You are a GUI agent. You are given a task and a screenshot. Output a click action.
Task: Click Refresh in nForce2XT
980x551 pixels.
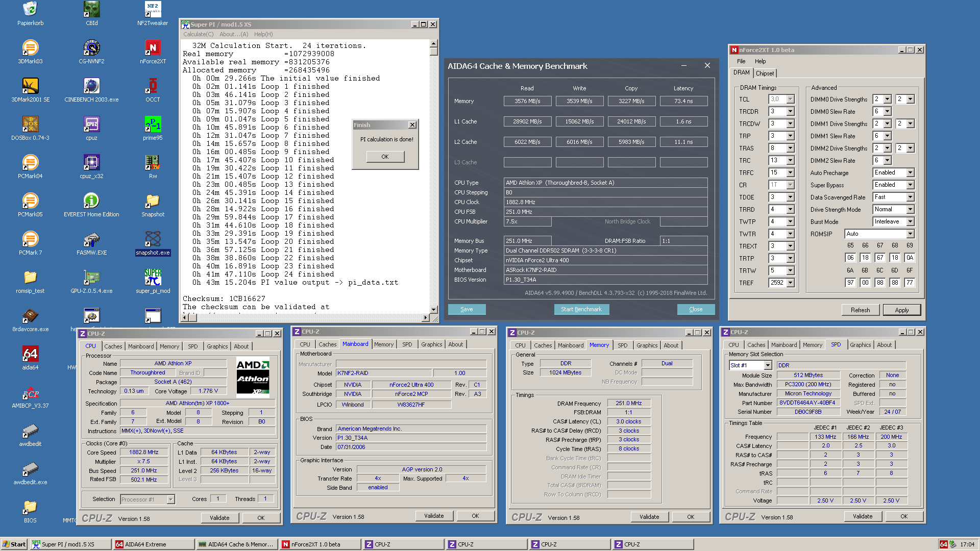861,310
